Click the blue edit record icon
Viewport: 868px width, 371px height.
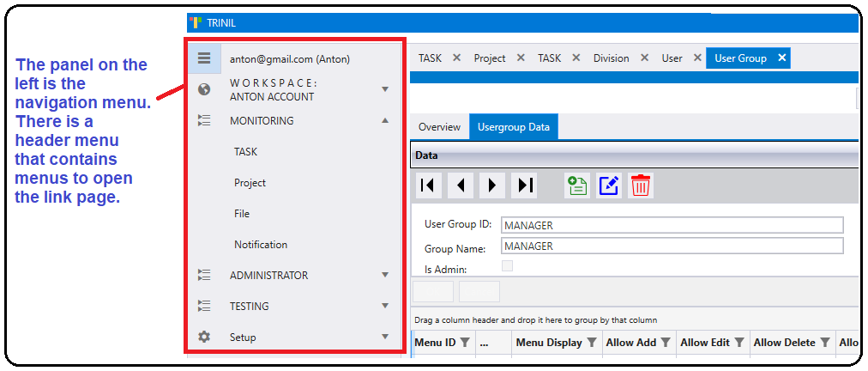(609, 185)
